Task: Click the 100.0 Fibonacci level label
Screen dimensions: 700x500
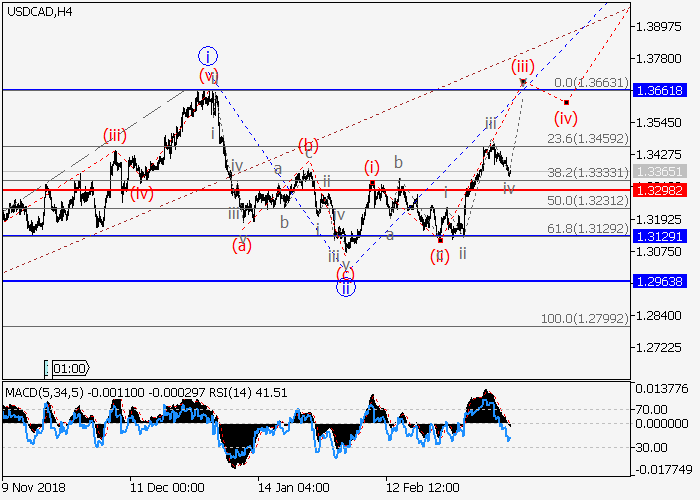Action: tap(585, 318)
